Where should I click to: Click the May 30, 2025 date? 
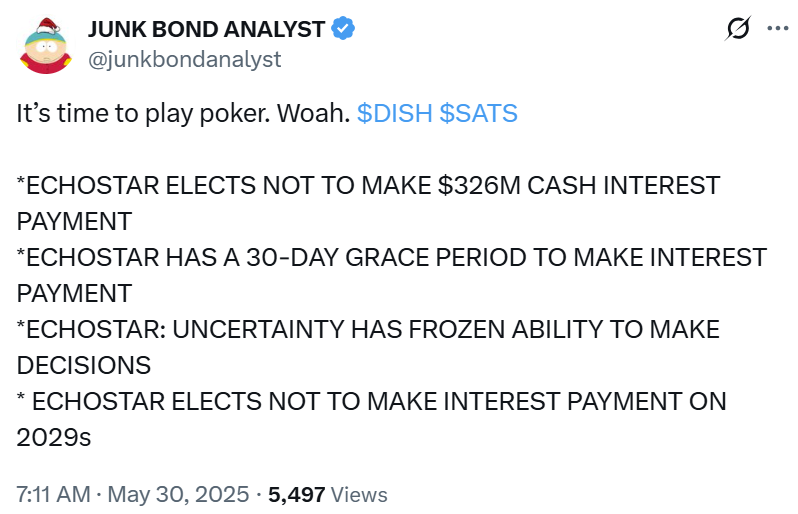pyautogui.click(x=178, y=495)
